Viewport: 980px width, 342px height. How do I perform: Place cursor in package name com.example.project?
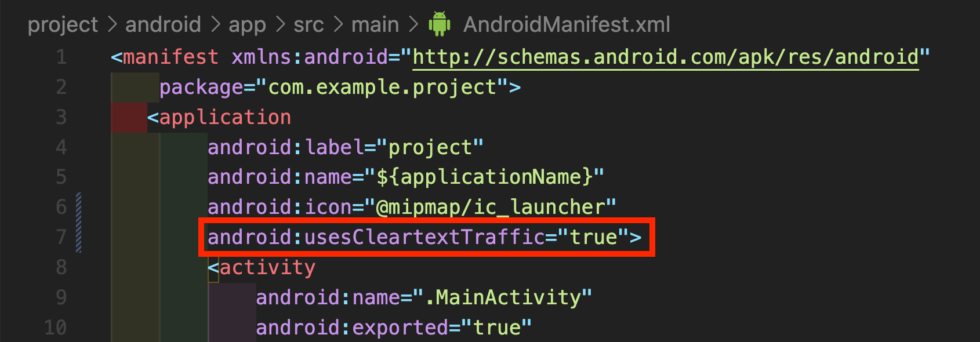click(x=382, y=88)
